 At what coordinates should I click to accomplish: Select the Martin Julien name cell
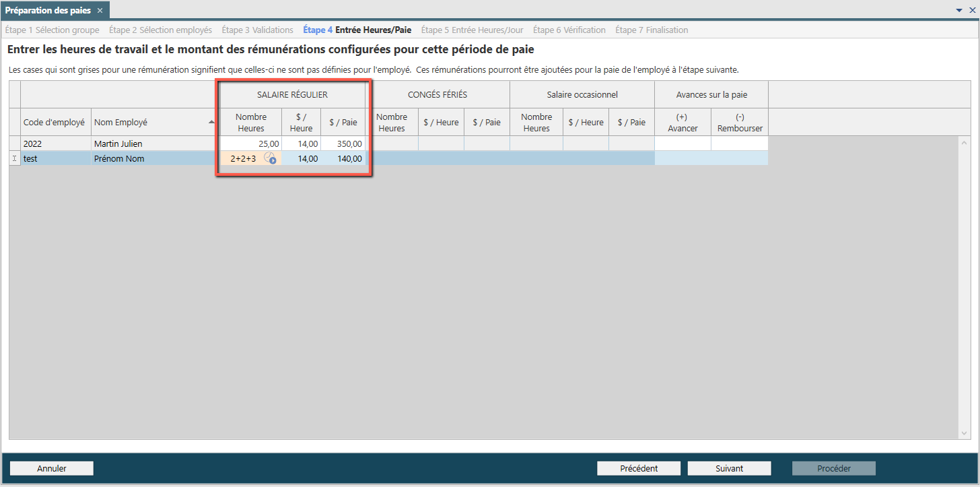tap(155, 143)
